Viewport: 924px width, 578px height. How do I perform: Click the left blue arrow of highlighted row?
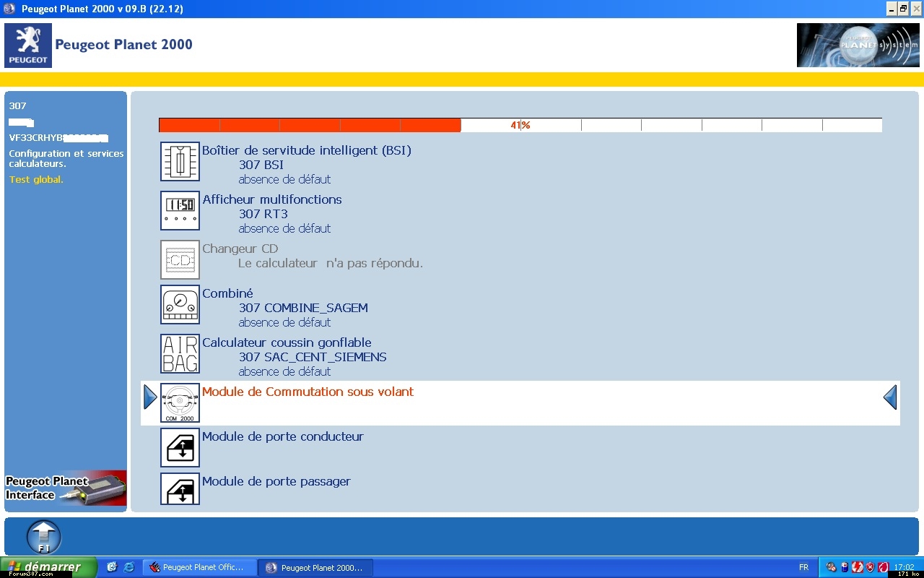click(150, 397)
